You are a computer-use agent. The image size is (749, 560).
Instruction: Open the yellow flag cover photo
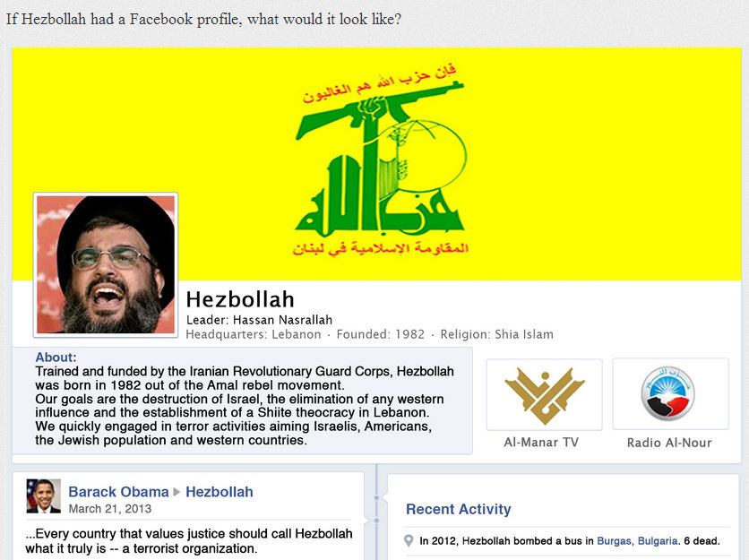[x=376, y=164]
